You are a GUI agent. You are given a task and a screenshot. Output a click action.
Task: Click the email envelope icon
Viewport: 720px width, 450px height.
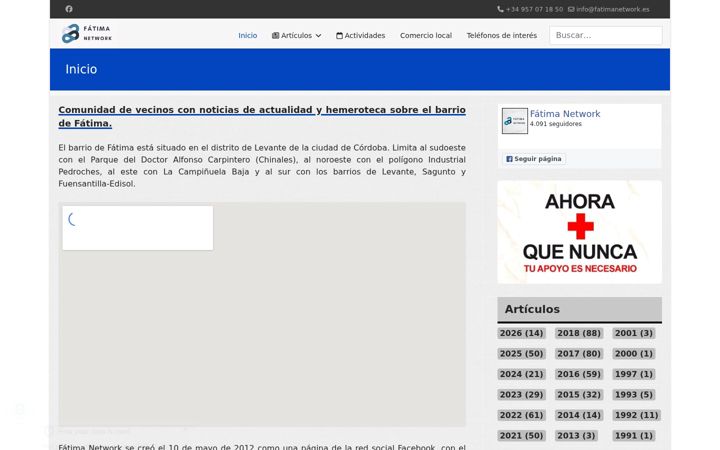point(571,9)
